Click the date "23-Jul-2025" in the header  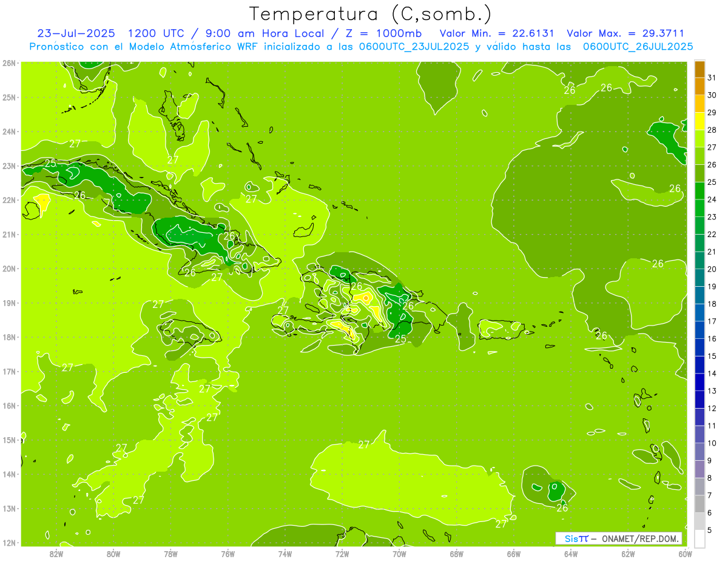(76, 33)
